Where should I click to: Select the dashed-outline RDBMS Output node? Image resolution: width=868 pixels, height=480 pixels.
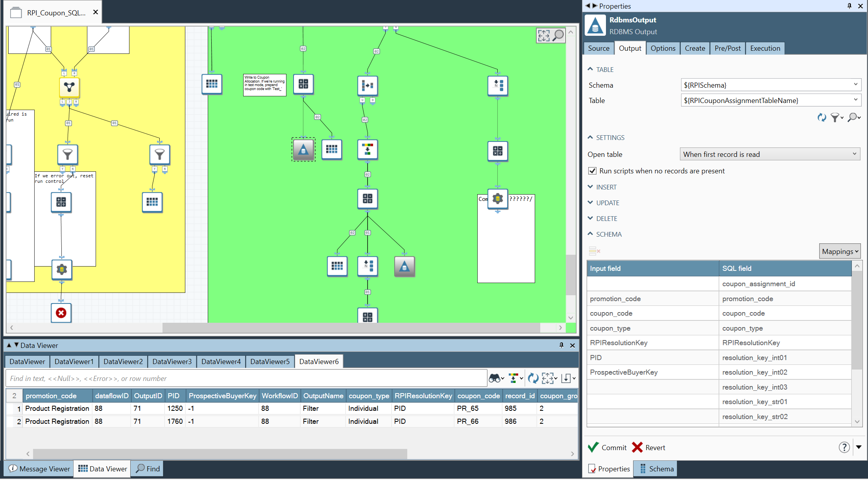click(303, 149)
